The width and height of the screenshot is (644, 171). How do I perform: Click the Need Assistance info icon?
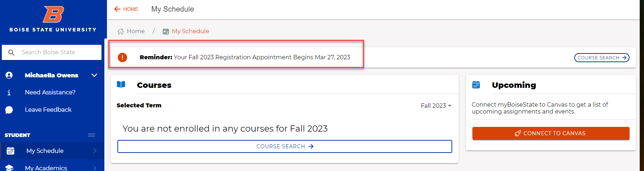(9, 93)
